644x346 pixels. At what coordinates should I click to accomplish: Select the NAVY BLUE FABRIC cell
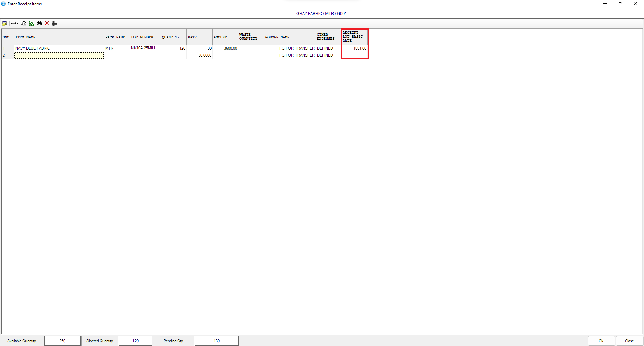click(x=59, y=48)
